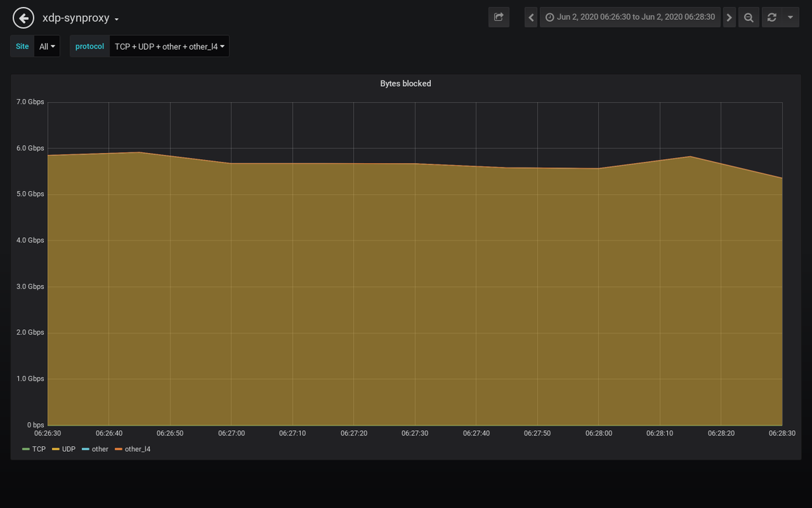812x508 pixels.
Task: Open the Bytes blocked panel menu
Action: pos(405,83)
